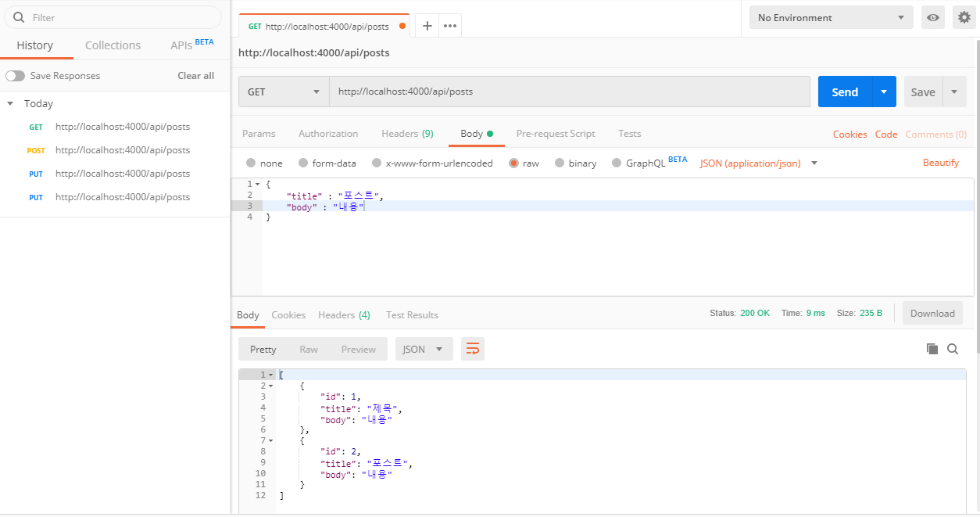980x517 pixels.
Task: Open the Headers (9) request tab
Action: pyautogui.click(x=407, y=134)
